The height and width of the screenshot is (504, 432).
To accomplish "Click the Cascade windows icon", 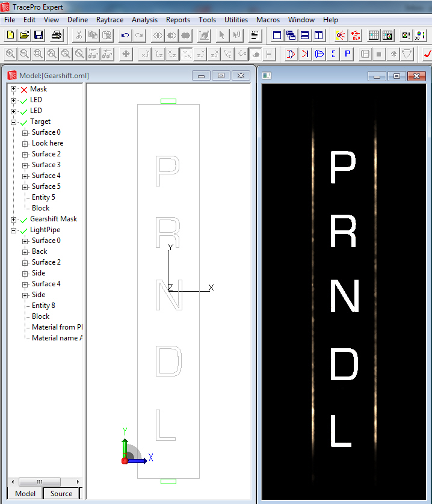I will pyautogui.click(x=291, y=35).
